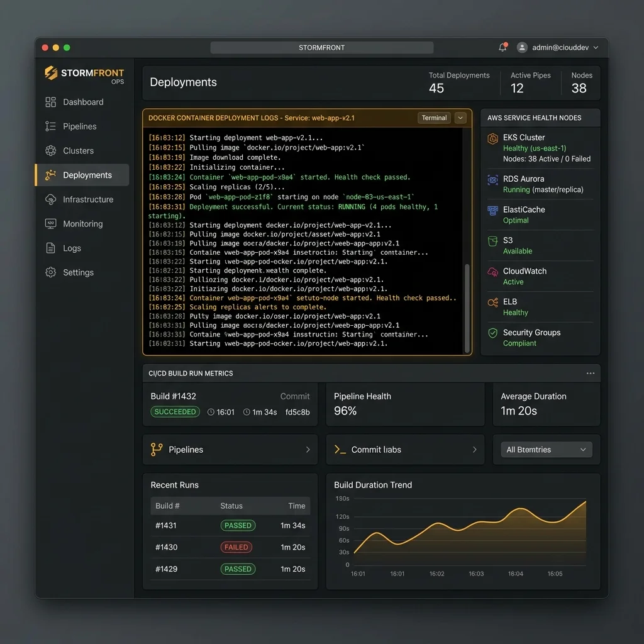The height and width of the screenshot is (644, 644).
Task: Click the Status column header
Action: [x=231, y=506]
